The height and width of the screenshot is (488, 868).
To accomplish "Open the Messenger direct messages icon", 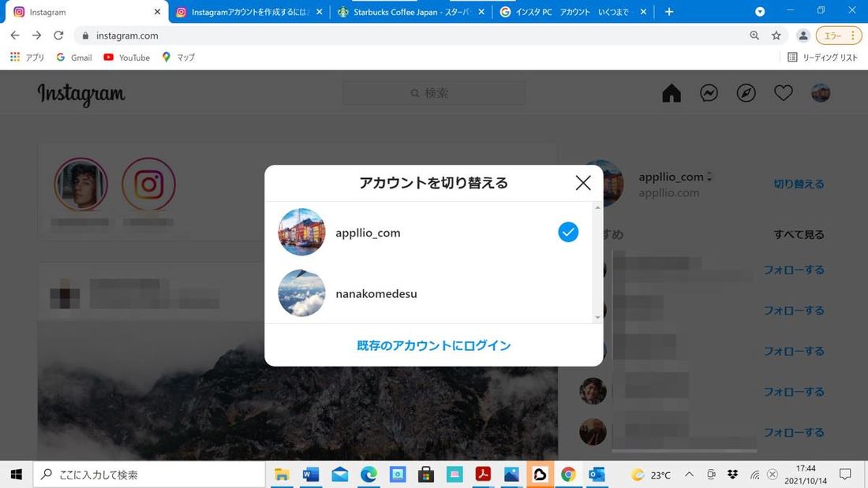I will 709,93.
